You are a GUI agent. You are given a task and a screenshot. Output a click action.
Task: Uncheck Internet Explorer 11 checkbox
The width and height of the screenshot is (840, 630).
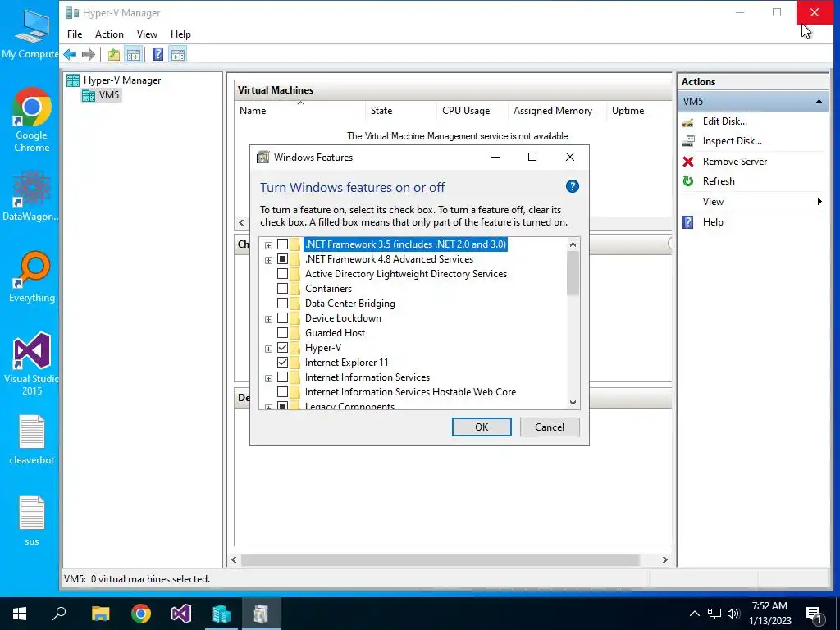[x=282, y=363]
